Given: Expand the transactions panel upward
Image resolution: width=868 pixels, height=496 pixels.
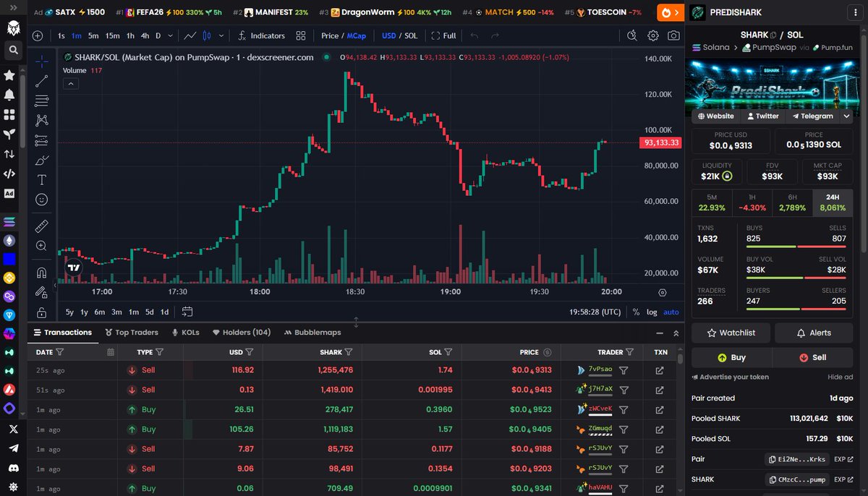Looking at the screenshot, I should click(676, 333).
